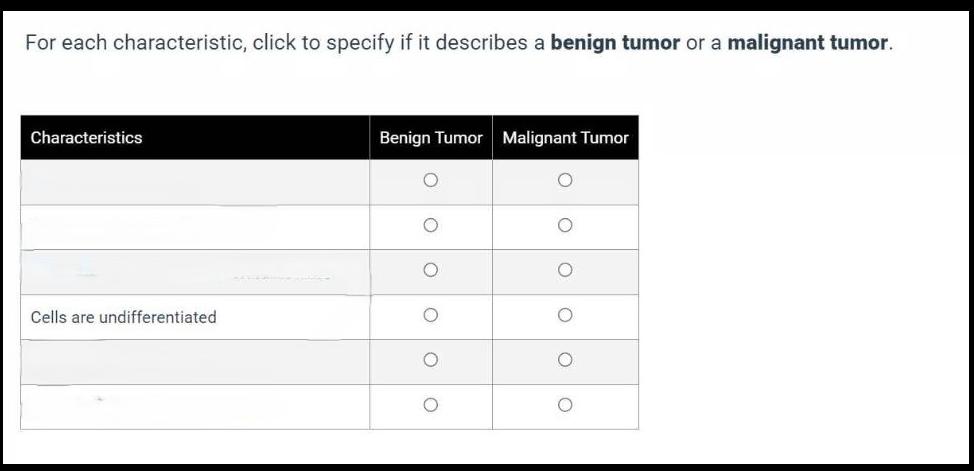The image size is (974, 471).
Task: Select Benign Tumor for 'Cells are undifferentiated'
Action: coord(430,315)
